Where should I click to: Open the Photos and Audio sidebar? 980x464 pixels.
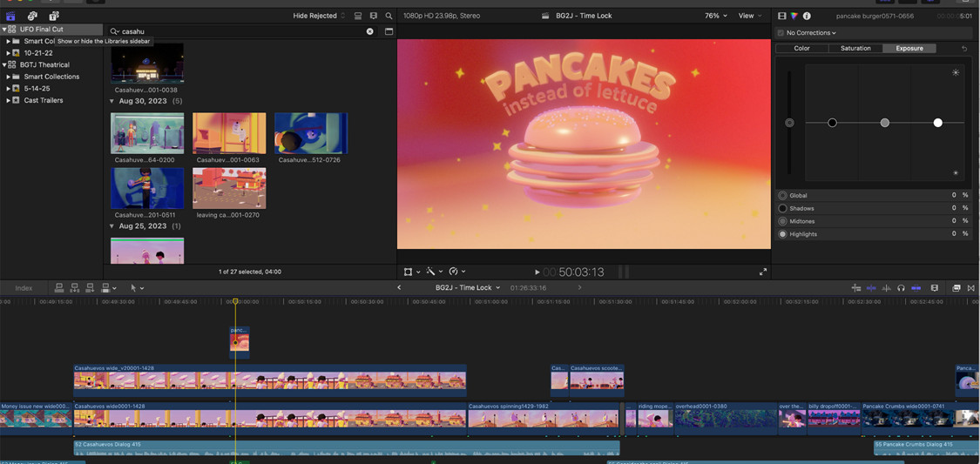[32, 16]
